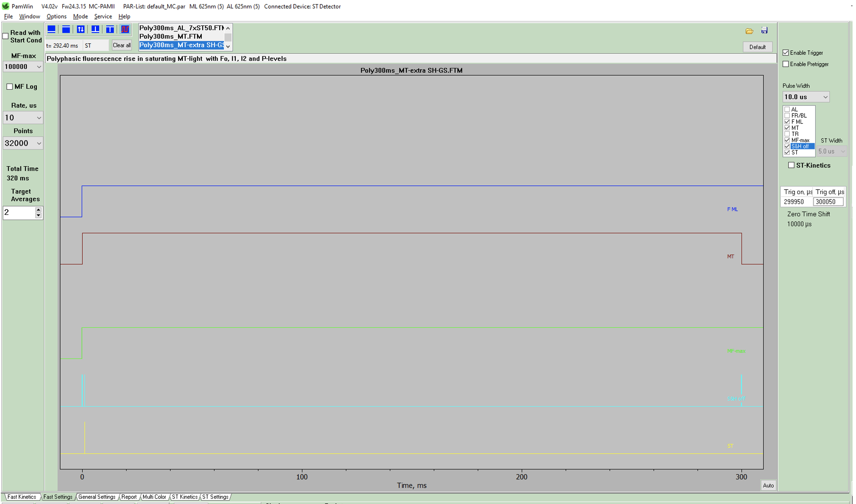Save settings with floppy disk icon
856x504 pixels.
pyautogui.click(x=764, y=31)
